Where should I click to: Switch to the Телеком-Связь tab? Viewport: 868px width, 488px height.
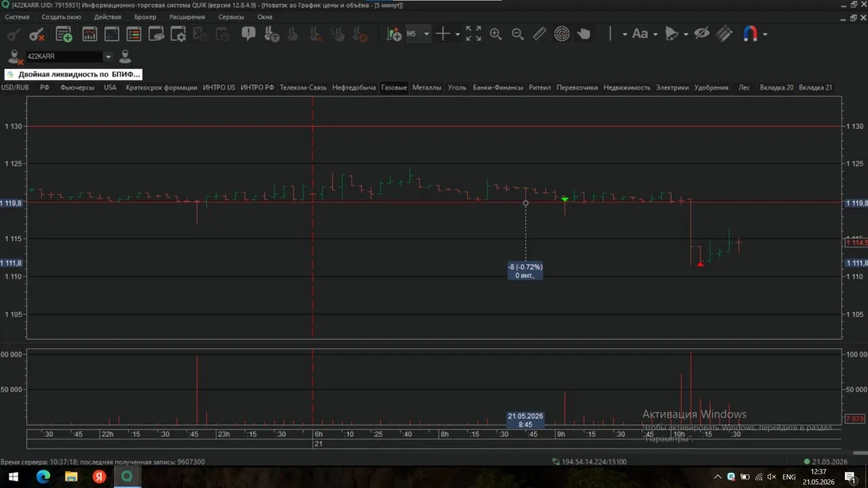point(303,87)
